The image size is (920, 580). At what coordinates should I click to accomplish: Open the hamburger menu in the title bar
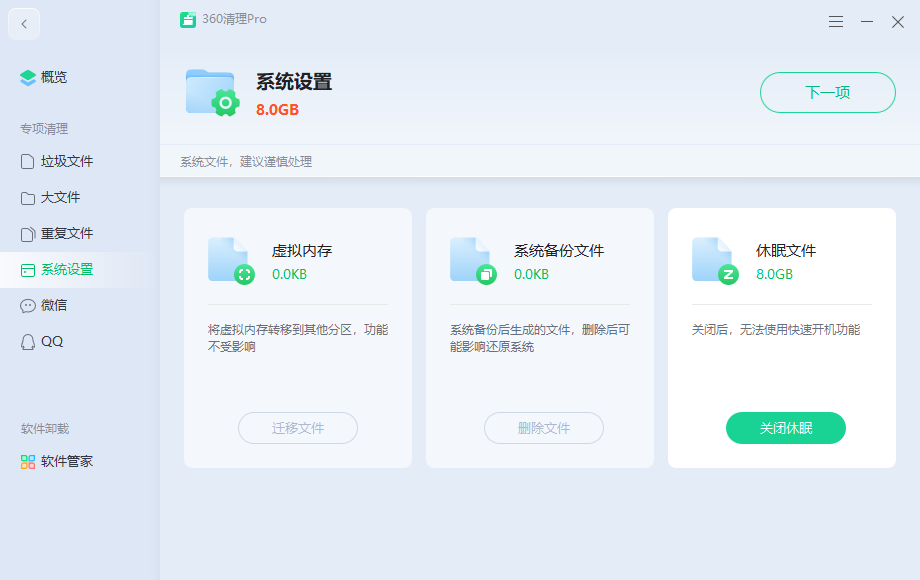pos(836,20)
